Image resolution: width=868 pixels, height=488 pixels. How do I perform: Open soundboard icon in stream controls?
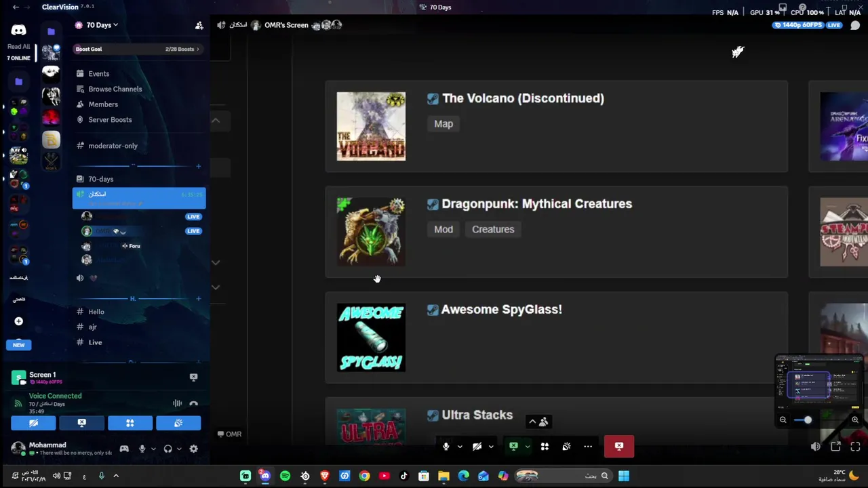(566, 447)
